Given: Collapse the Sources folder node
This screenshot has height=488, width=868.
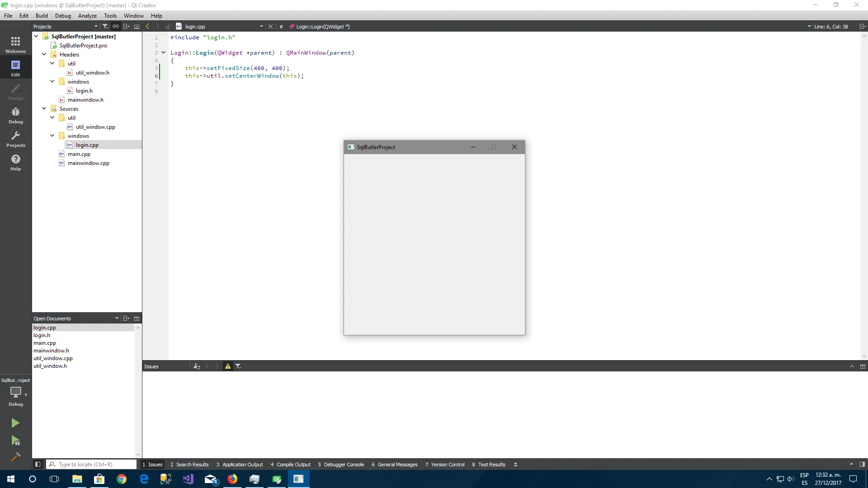Looking at the screenshot, I should [x=44, y=108].
